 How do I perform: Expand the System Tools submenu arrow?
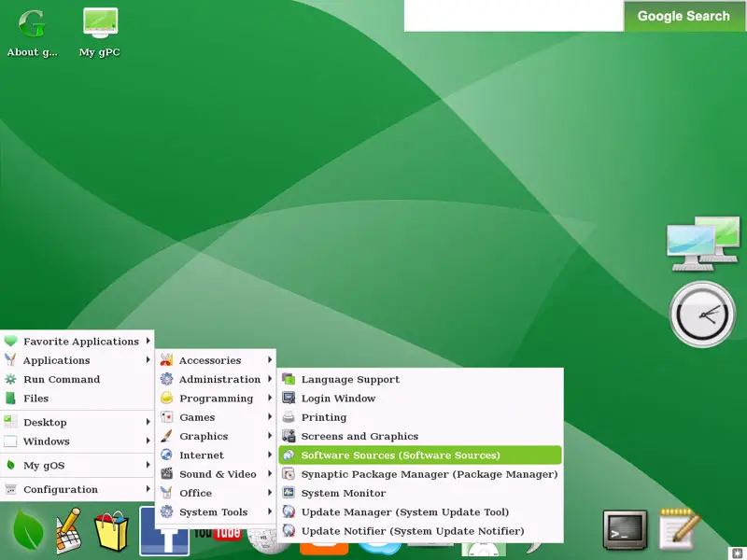tap(270, 511)
